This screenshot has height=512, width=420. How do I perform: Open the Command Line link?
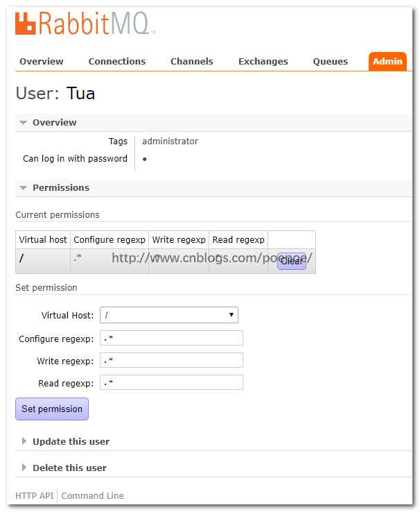tap(93, 495)
